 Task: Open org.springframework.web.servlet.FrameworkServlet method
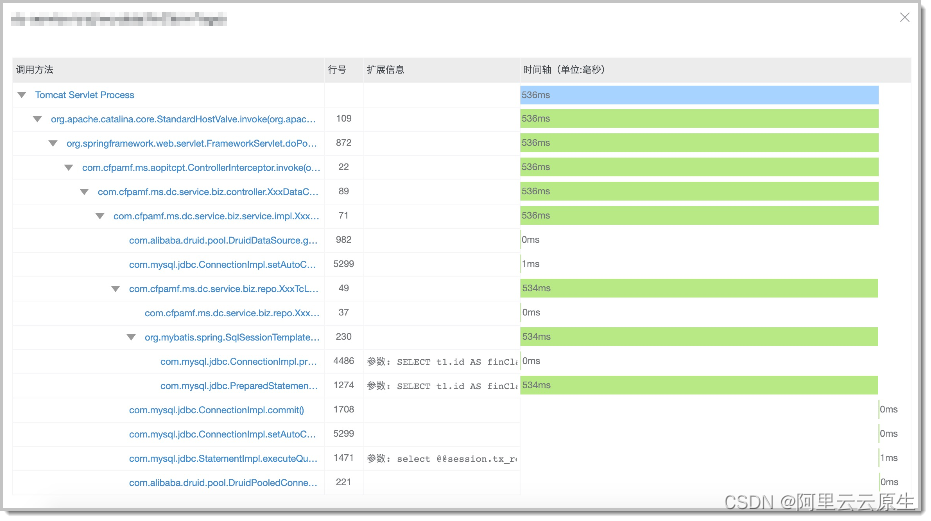pos(191,143)
